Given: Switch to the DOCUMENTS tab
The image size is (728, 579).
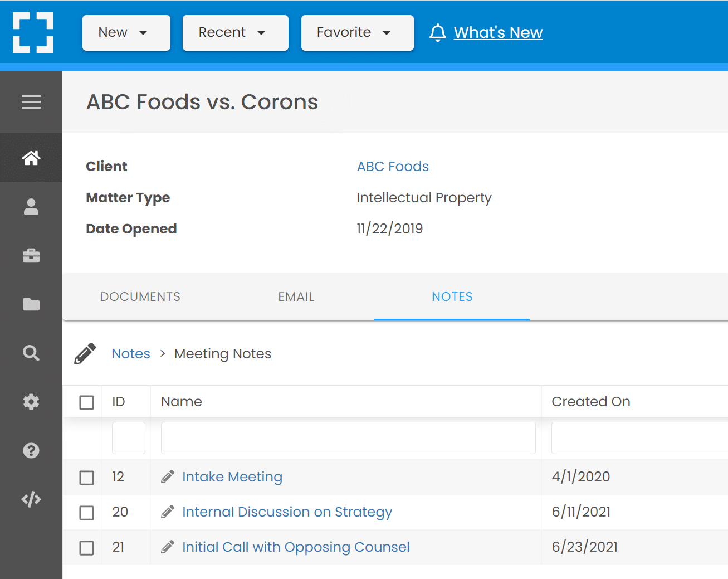Looking at the screenshot, I should click(x=140, y=297).
